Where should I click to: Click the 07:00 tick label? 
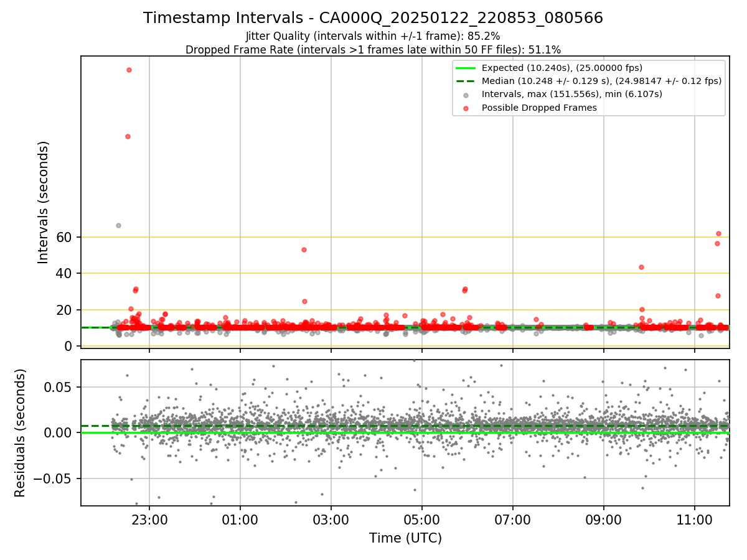click(x=513, y=519)
